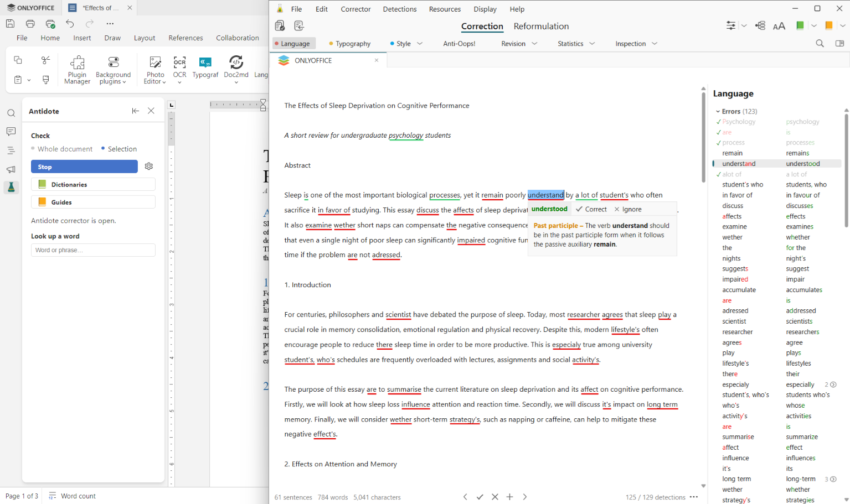Open the Collaboration tab in ONLYOFFICE
The image size is (850, 504).
click(x=238, y=38)
